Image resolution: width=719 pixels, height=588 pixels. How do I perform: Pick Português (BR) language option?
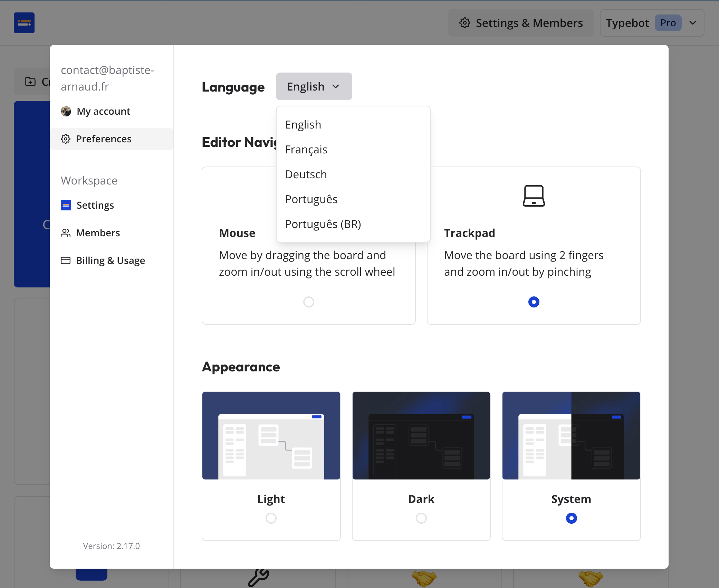pyautogui.click(x=323, y=224)
